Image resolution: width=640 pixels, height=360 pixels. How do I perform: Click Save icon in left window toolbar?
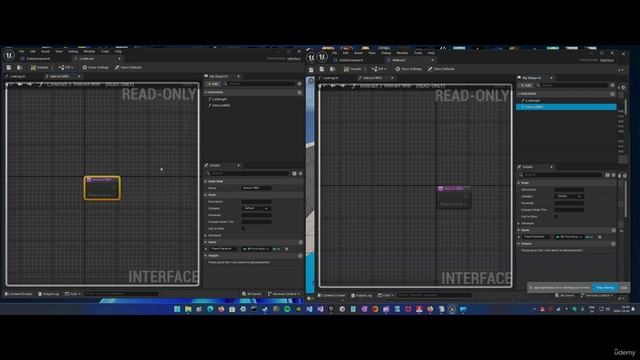[x=9, y=67]
